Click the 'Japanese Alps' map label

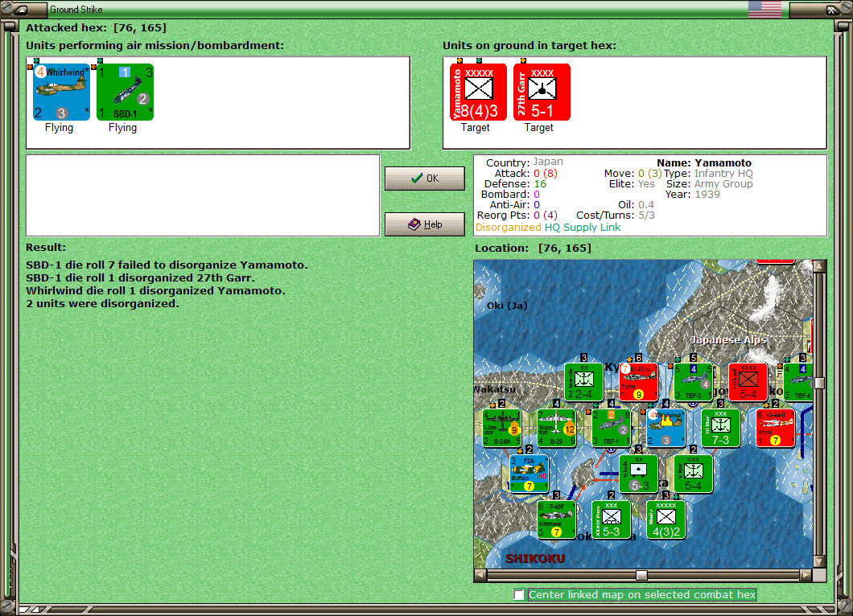click(728, 340)
